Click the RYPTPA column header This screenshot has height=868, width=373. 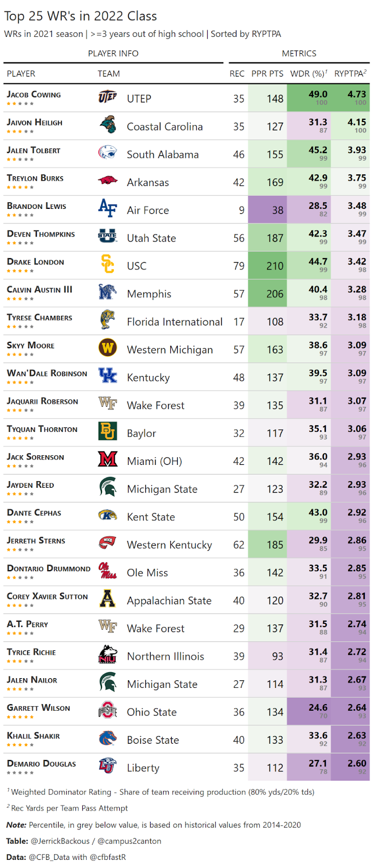click(350, 74)
